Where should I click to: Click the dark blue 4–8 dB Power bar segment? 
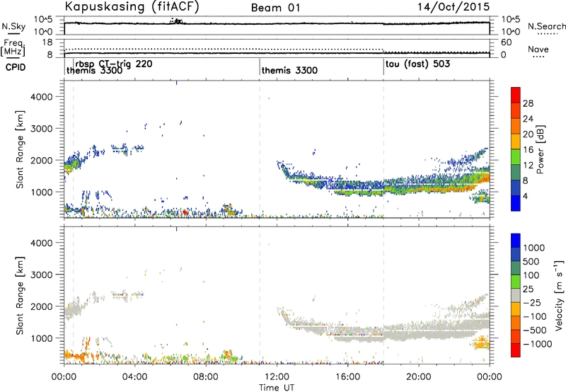coord(516,188)
